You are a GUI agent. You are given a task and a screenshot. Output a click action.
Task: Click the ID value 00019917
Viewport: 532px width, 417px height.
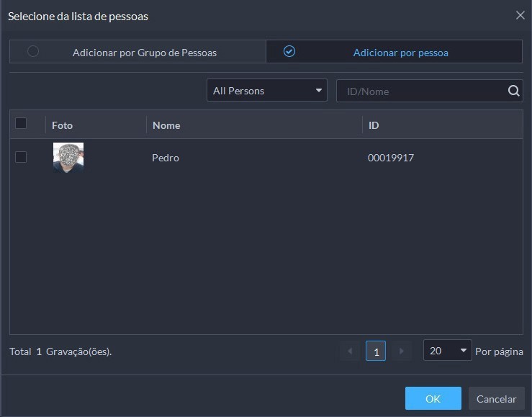391,158
